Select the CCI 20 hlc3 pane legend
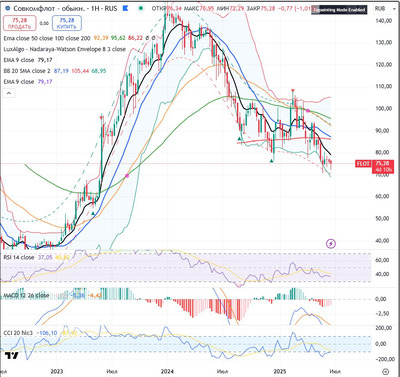This screenshot has width=400, height=377. [x=18, y=333]
